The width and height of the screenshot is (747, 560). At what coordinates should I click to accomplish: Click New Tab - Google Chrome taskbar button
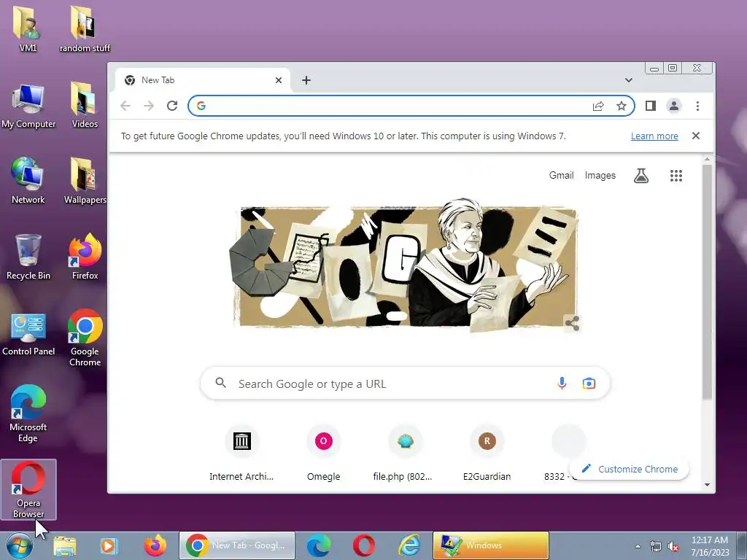click(237, 545)
